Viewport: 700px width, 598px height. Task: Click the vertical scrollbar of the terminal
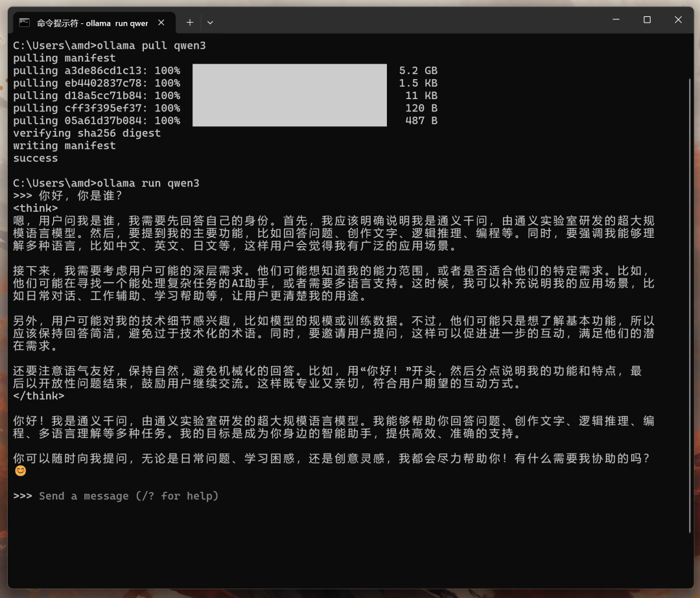pyautogui.click(x=690, y=306)
